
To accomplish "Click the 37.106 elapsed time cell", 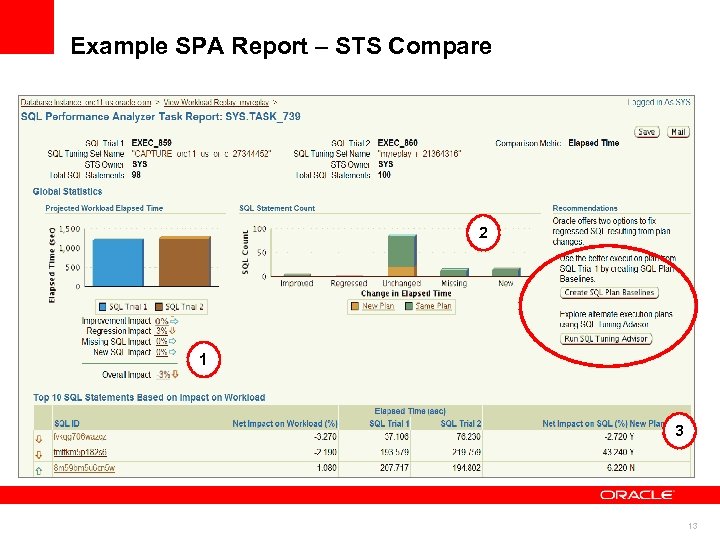I will (396, 437).
